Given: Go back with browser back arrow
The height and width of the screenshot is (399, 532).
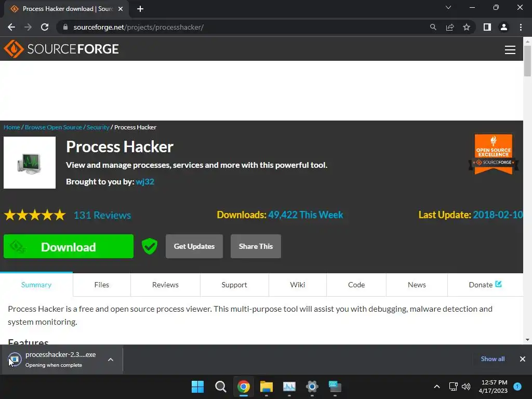Looking at the screenshot, I should coord(11,27).
